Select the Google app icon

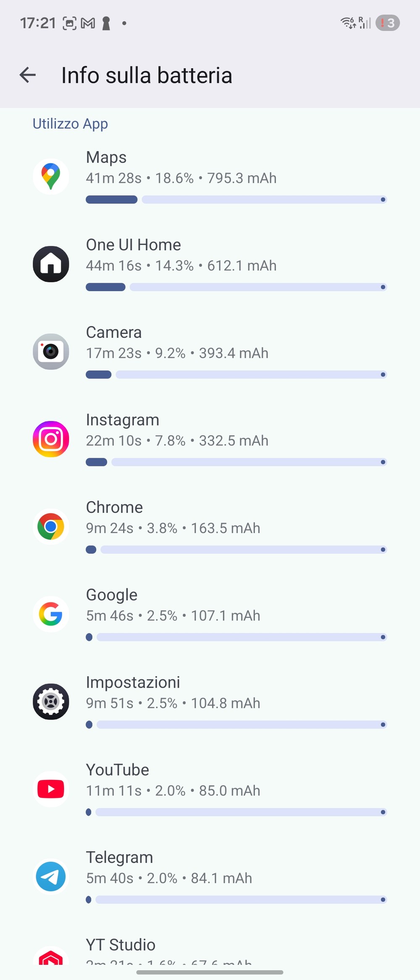tap(51, 614)
